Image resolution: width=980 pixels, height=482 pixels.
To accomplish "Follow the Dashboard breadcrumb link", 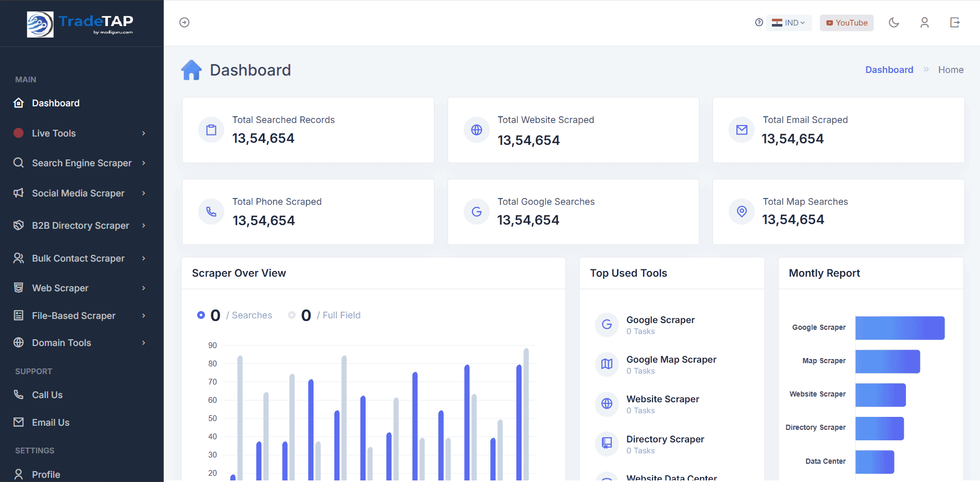I will click(889, 70).
